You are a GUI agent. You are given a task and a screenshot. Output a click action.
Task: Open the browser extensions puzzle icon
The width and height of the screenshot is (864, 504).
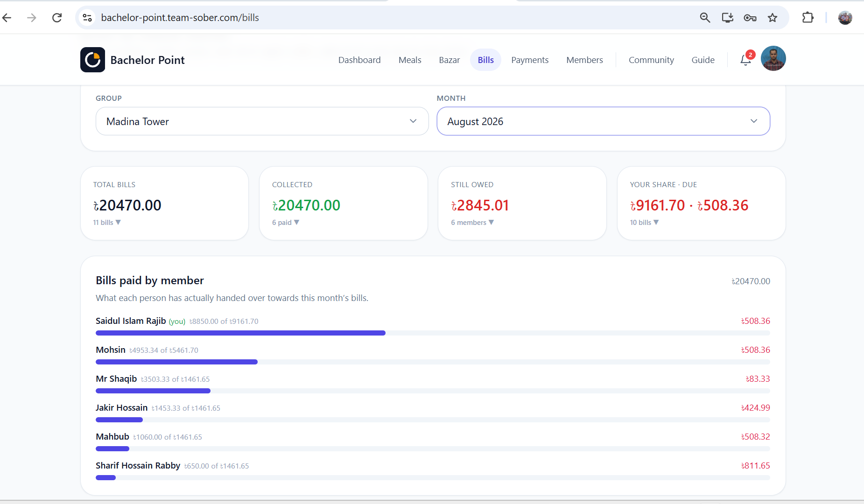coord(808,18)
